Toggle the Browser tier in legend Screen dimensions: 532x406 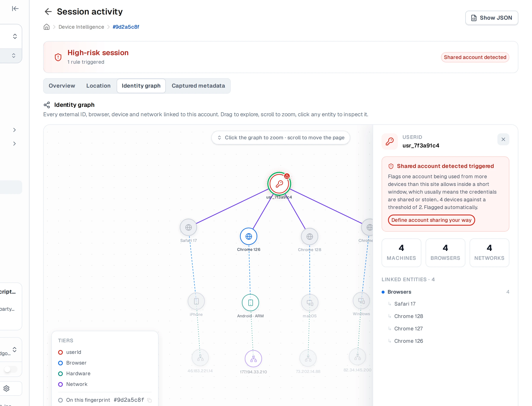click(x=72, y=363)
